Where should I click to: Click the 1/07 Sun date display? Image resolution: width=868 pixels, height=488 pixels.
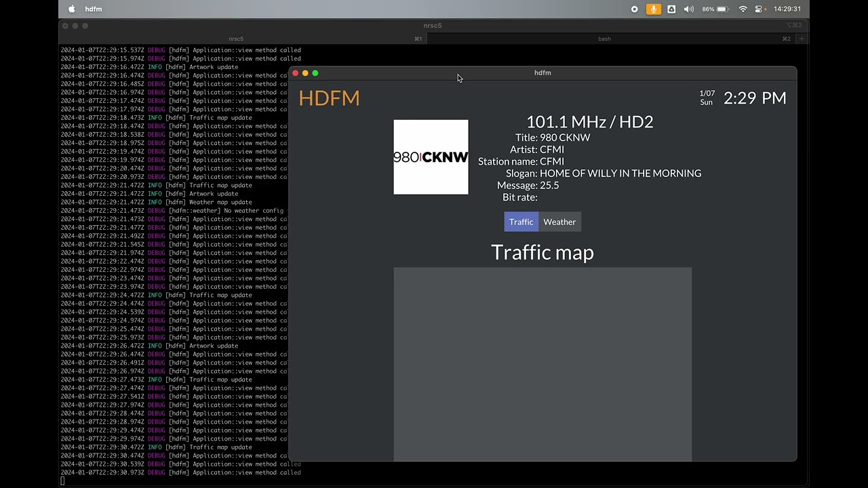707,98
